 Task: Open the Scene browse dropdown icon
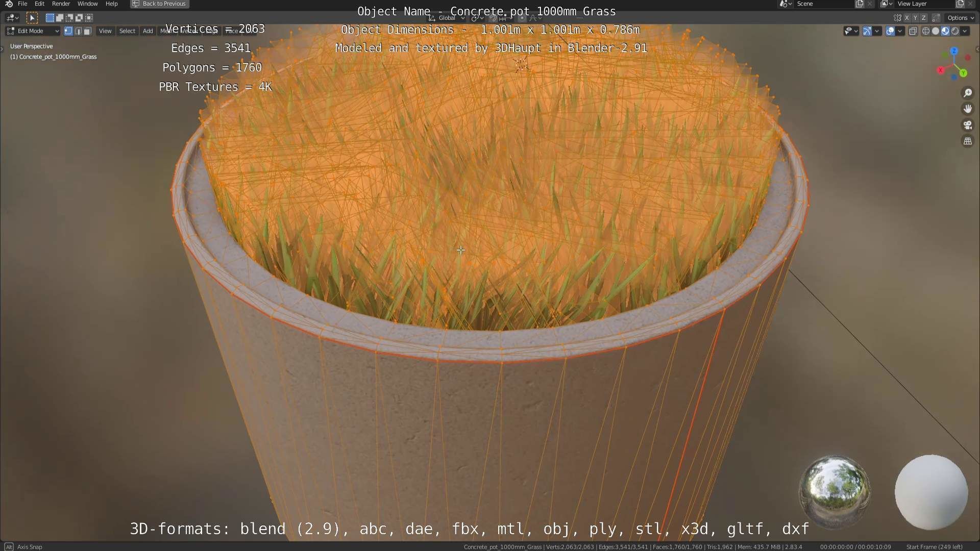pos(786,4)
